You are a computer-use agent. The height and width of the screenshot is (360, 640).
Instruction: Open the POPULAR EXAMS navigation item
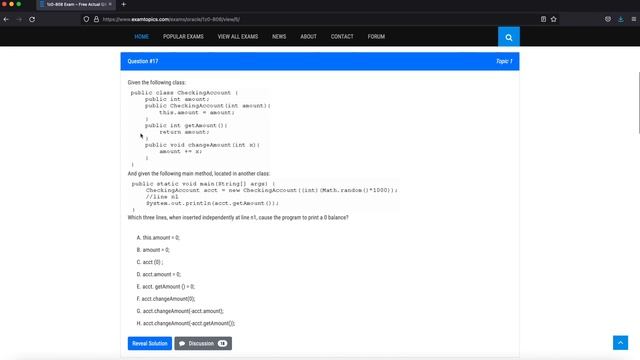pyautogui.click(x=183, y=37)
